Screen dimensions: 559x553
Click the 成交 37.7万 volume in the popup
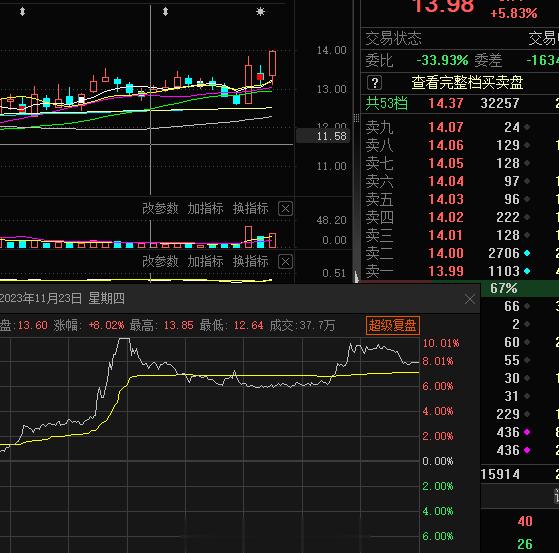(x=302, y=325)
